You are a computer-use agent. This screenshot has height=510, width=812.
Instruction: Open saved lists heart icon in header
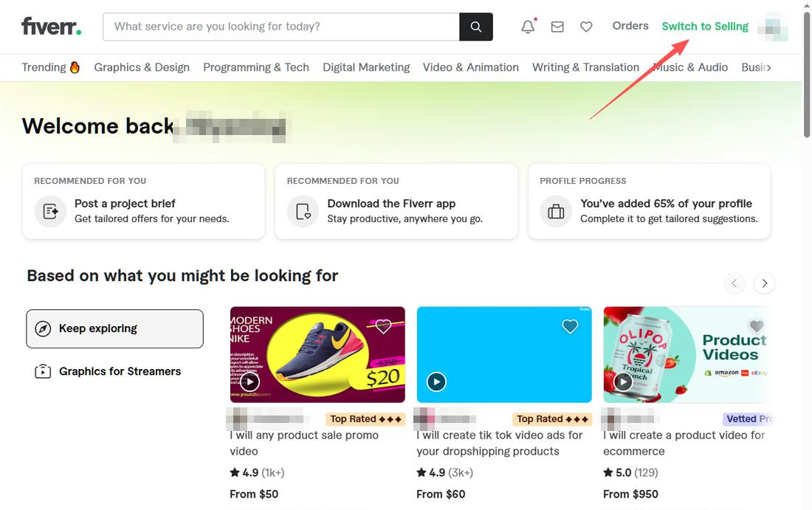[x=586, y=27]
